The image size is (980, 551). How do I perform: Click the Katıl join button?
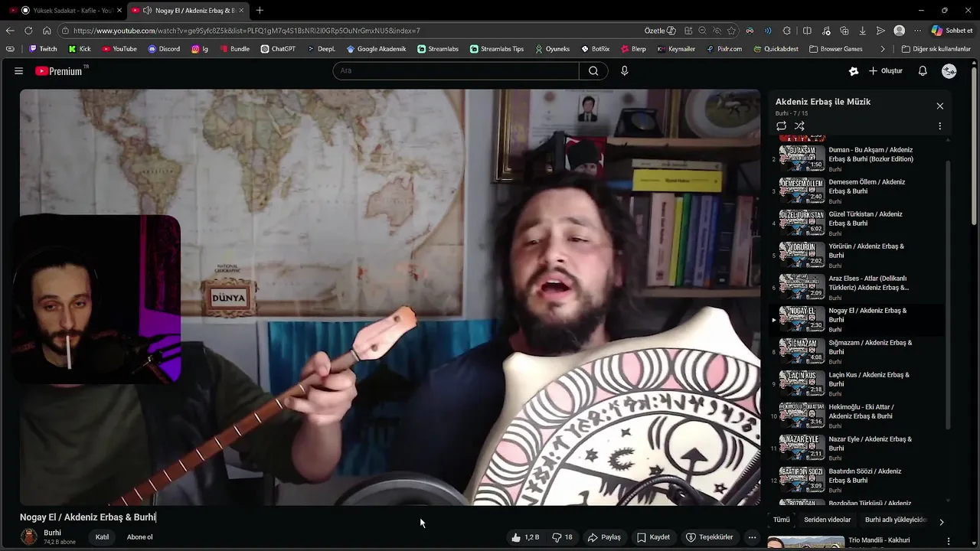pos(102,537)
